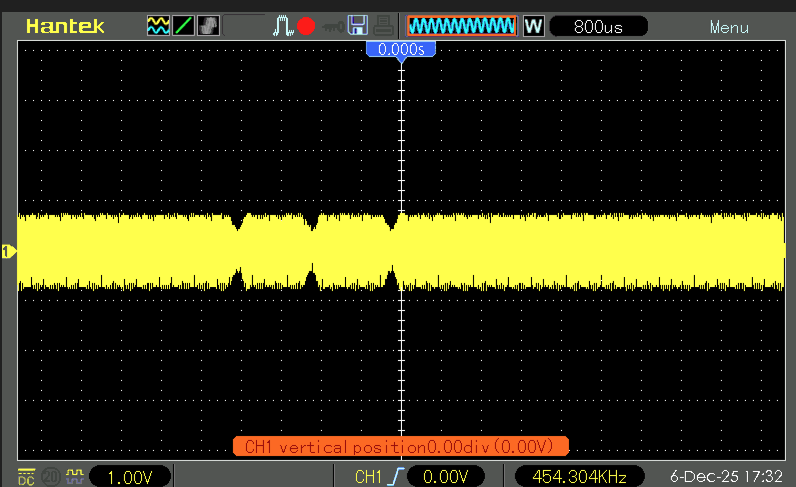This screenshot has width=796, height=487.
Task: Toggle the 20 bandwidth limit icon
Action: click(49, 477)
